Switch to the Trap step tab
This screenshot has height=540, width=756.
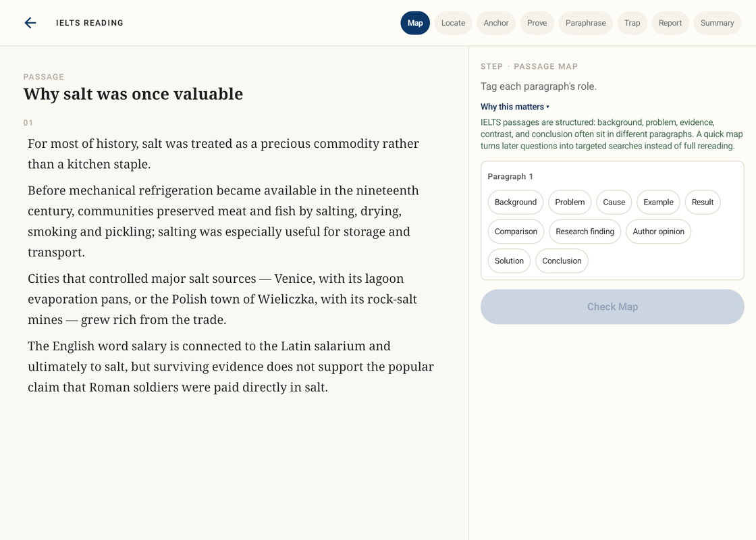point(632,23)
